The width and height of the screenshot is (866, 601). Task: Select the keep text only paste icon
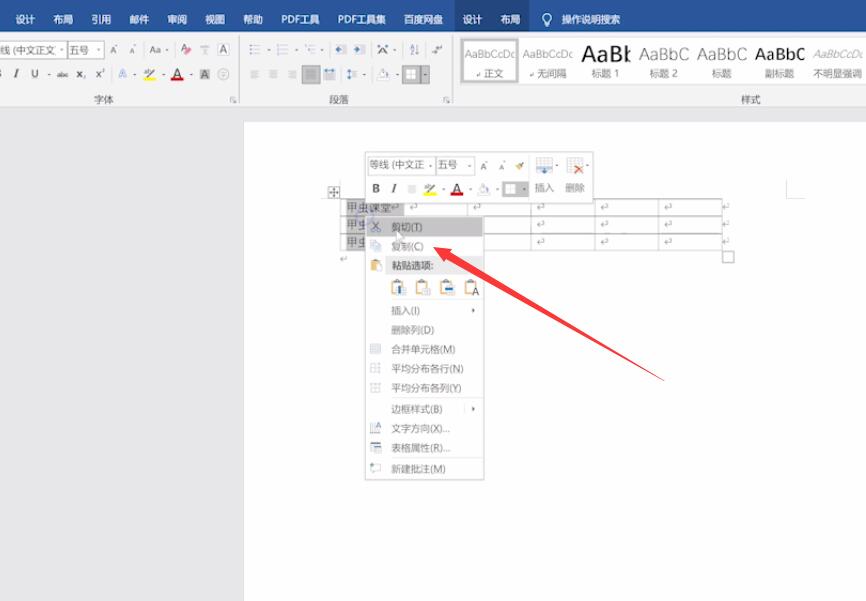pos(471,288)
